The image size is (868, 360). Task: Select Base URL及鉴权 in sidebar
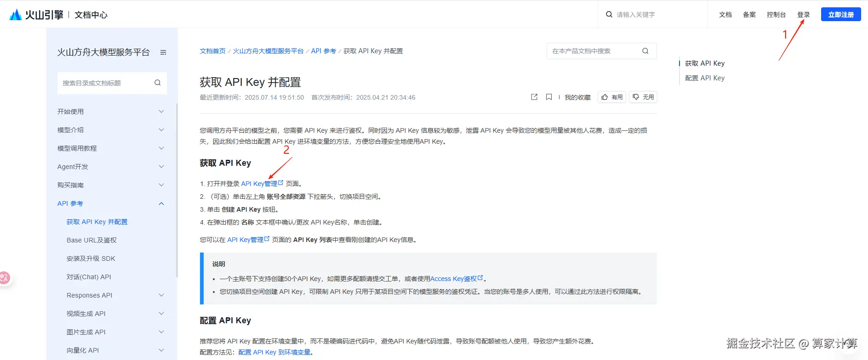(x=91, y=240)
